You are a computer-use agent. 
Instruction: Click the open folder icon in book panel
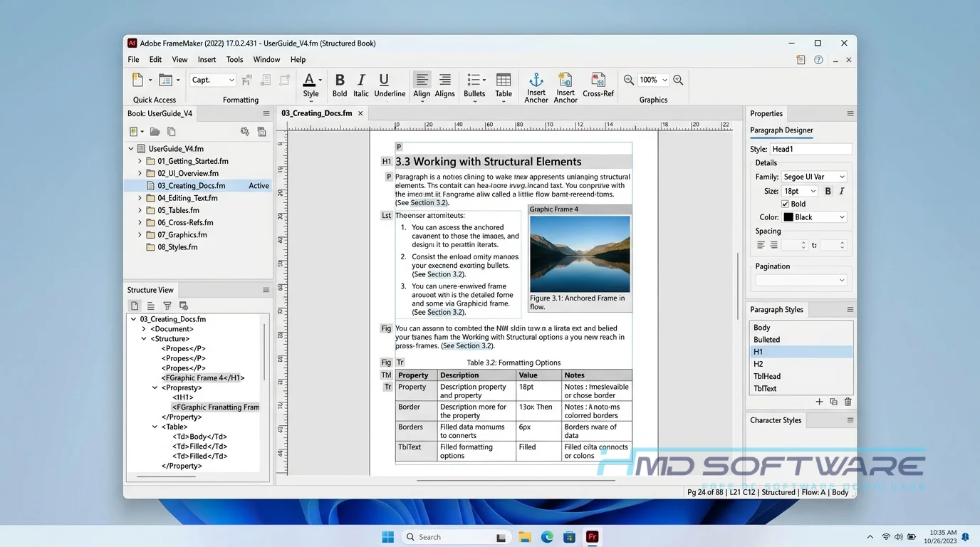coord(155,132)
